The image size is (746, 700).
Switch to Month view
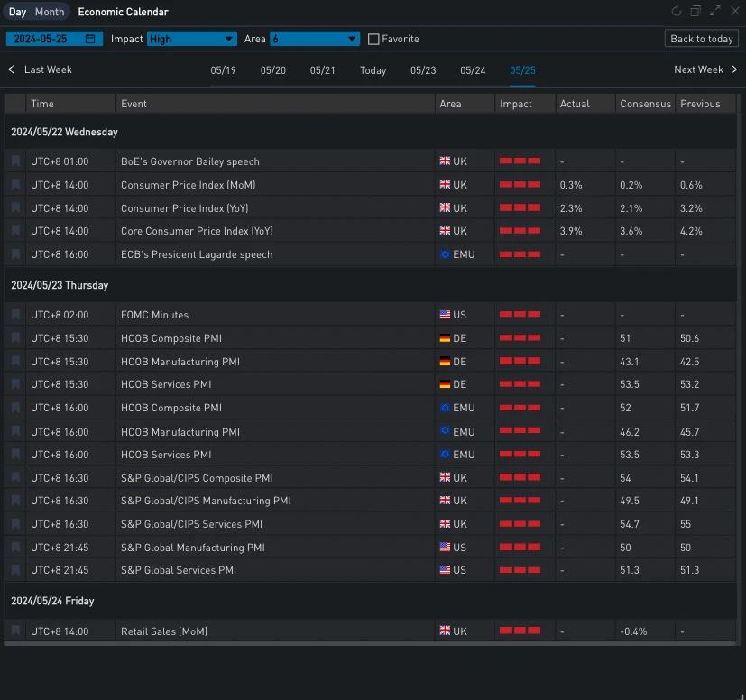[50, 12]
